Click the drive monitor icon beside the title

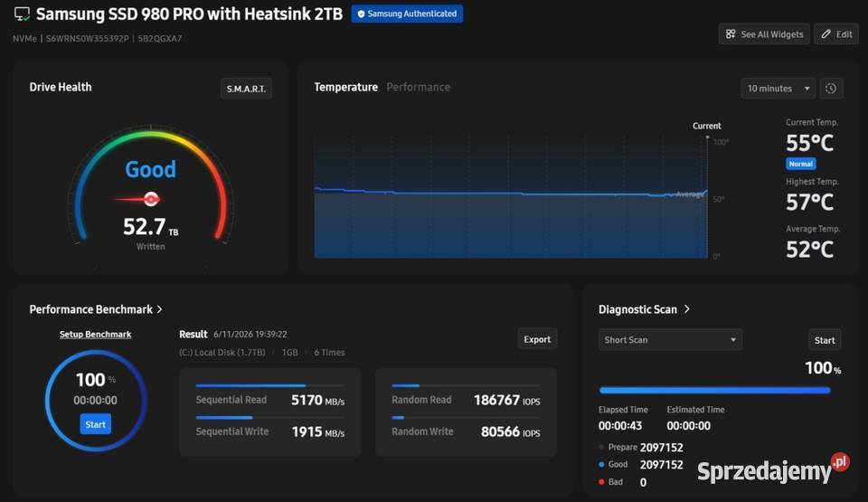[x=22, y=14]
